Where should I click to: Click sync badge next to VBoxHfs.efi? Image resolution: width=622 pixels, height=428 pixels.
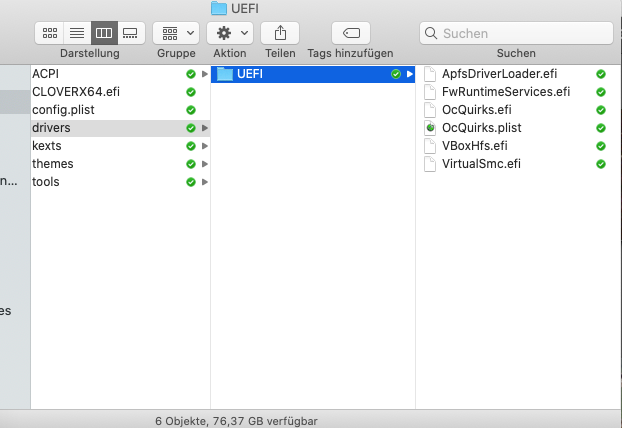click(x=601, y=146)
